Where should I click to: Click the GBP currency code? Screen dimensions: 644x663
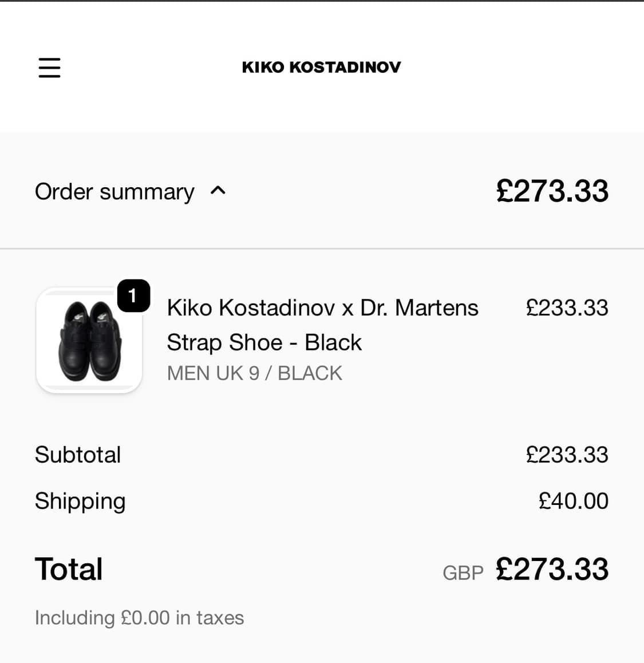point(463,573)
